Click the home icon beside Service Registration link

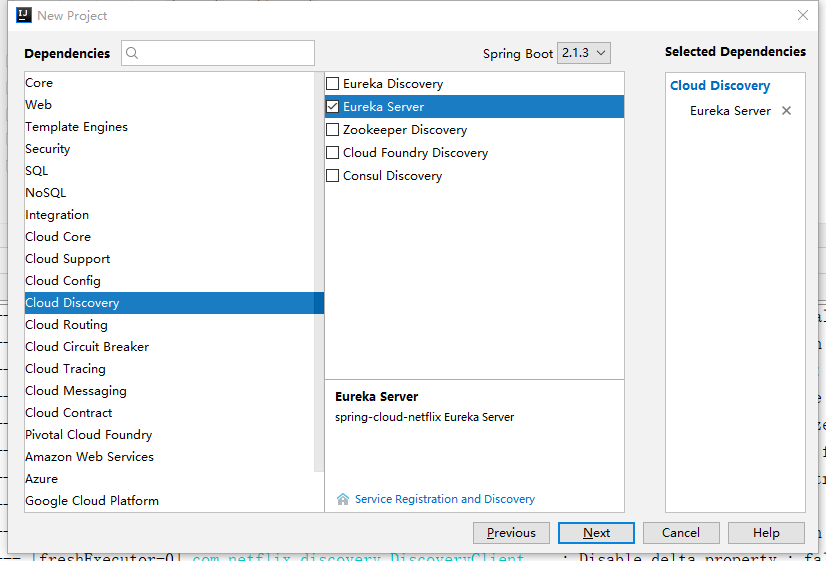pyautogui.click(x=343, y=499)
